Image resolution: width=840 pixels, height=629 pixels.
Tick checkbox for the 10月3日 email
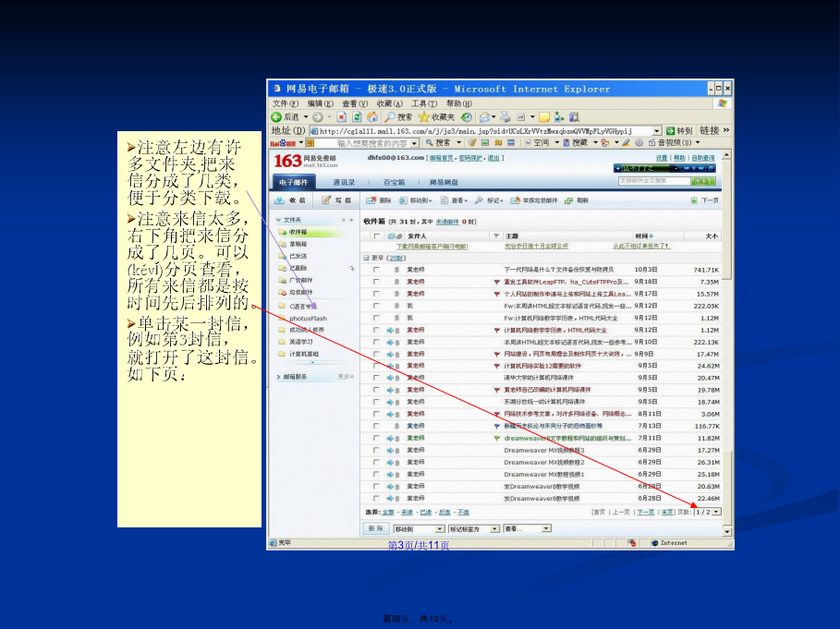coord(376,270)
